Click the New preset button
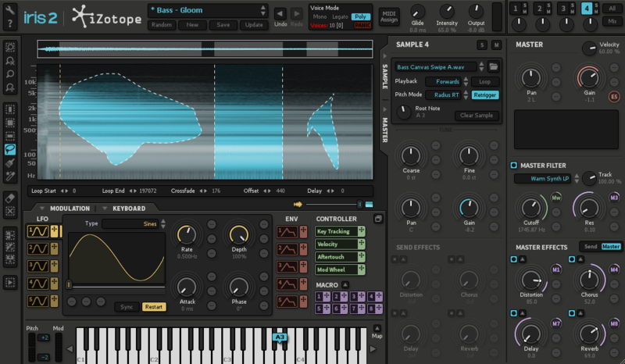Viewport: 625px width, 364px height. pyautogui.click(x=192, y=25)
